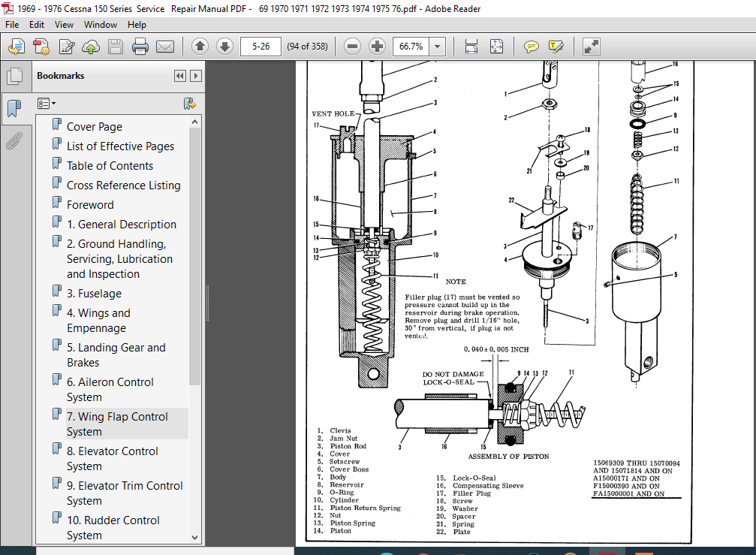
Task: Go to previous page with up arrow
Action: click(200, 47)
